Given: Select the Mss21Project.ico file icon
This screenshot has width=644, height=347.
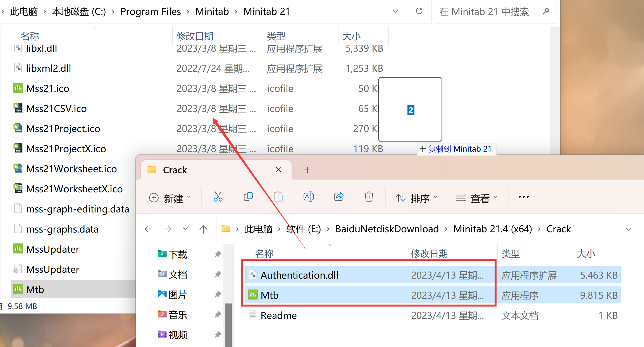Looking at the screenshot, I should pyautogui.click(x=18, y=128).
